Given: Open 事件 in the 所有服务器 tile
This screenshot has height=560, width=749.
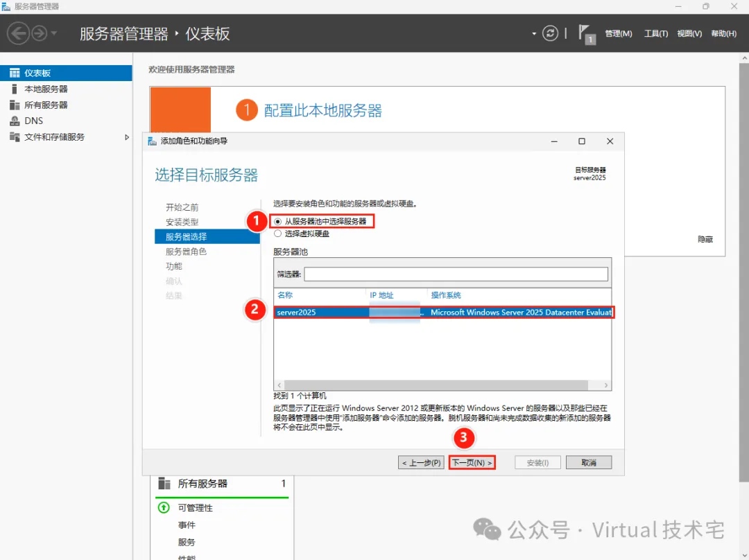Looking at the screenshot, I should [187, 525].
